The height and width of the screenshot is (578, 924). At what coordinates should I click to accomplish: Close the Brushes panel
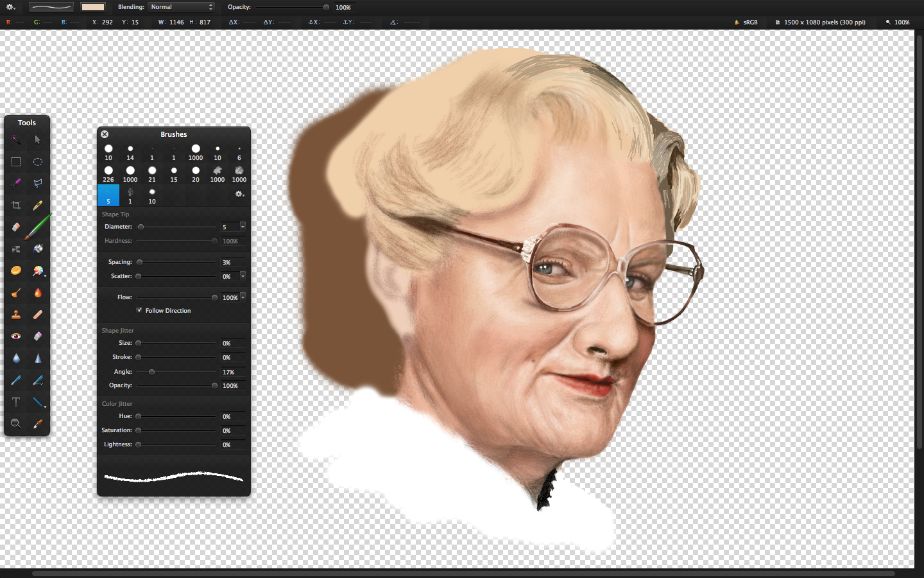click(x=105, y=134)
